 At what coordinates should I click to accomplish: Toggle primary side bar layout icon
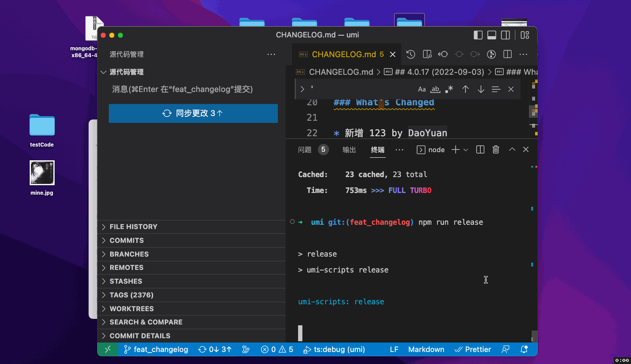[x=478, y=35]
